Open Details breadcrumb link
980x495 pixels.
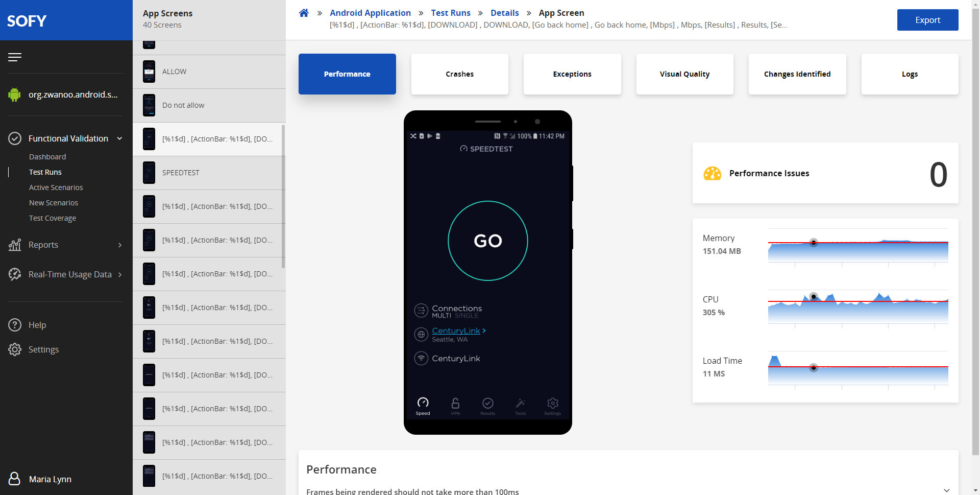click(504, 13)
